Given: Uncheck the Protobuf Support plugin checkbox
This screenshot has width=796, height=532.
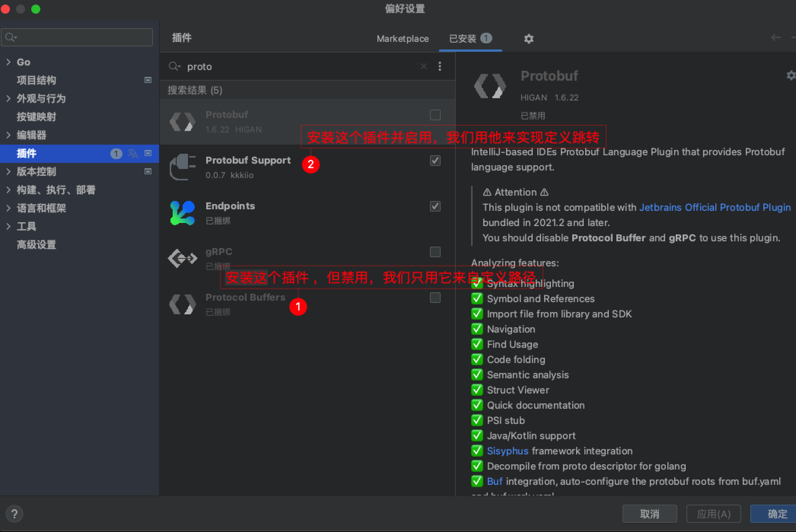Looking at the screenshot, I should [x=435, y=161].
